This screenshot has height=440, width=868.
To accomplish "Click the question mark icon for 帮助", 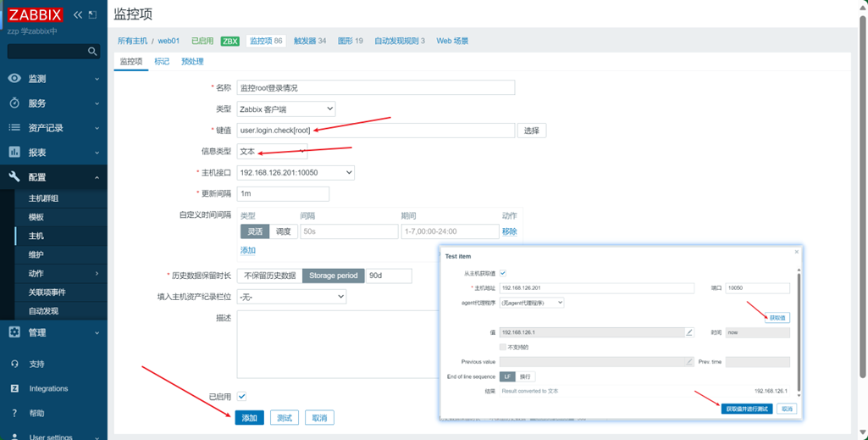I will point(15,413).
